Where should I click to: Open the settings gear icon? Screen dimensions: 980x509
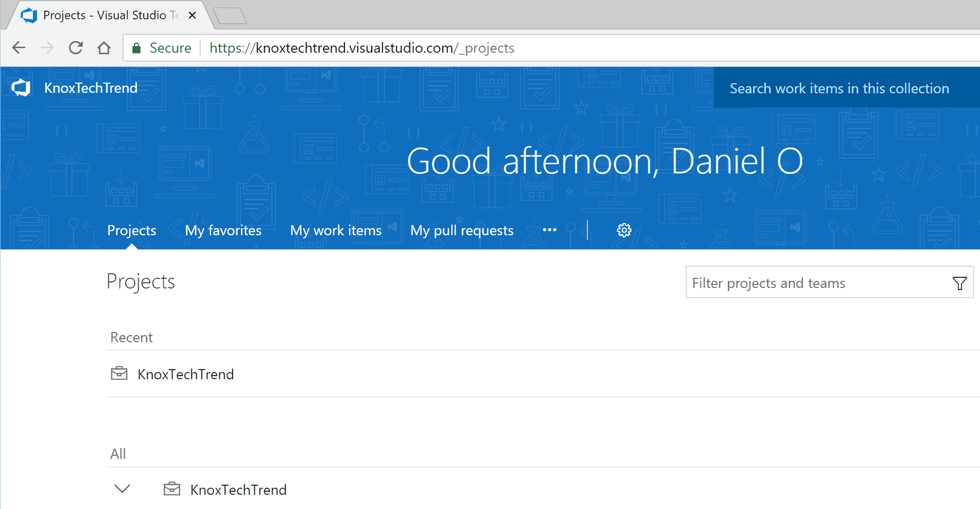tap(624, 230)
